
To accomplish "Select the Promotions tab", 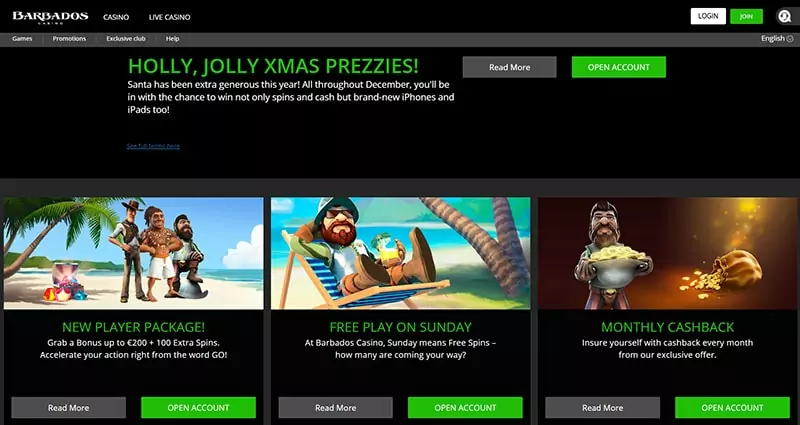I will click(x=69, y=39).
